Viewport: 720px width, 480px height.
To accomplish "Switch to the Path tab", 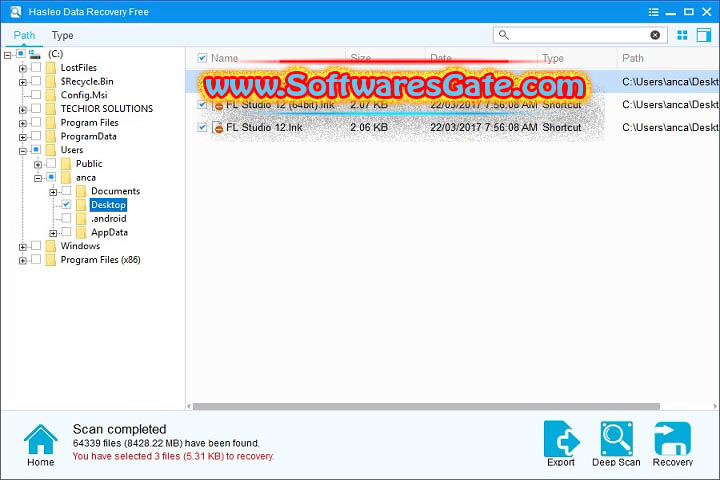I will click(24, 35).
